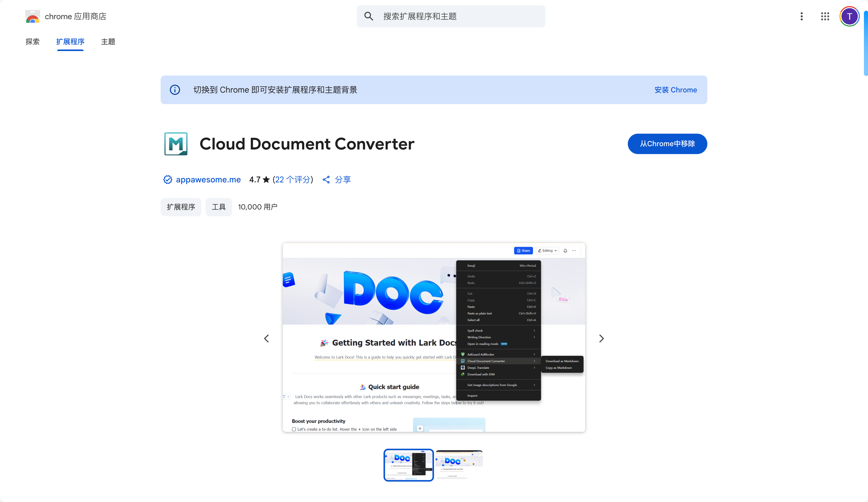Click the plus icon in the Lark doc preview
The width and height of the screenshot is (868, 502).
click(x=420, y=428)
